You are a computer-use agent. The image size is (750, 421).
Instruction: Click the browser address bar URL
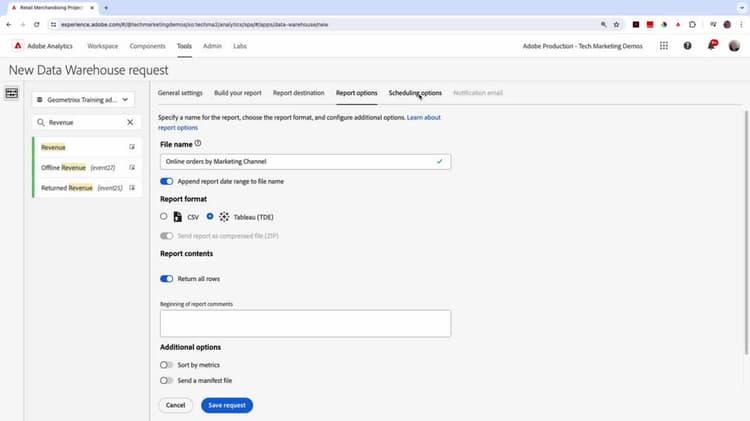pos(194,24)
